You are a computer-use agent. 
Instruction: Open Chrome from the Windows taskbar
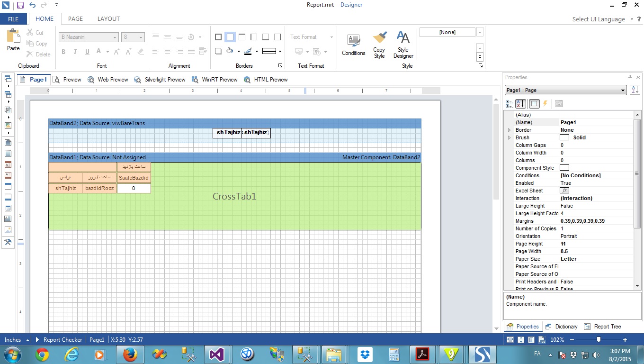coord(42,354)
